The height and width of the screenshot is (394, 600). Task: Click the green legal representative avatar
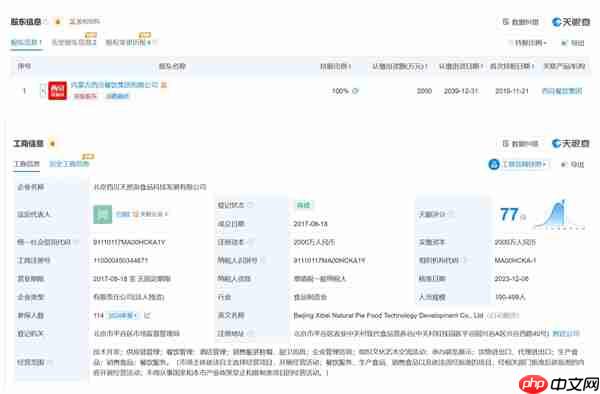click(x=103, y=214)
